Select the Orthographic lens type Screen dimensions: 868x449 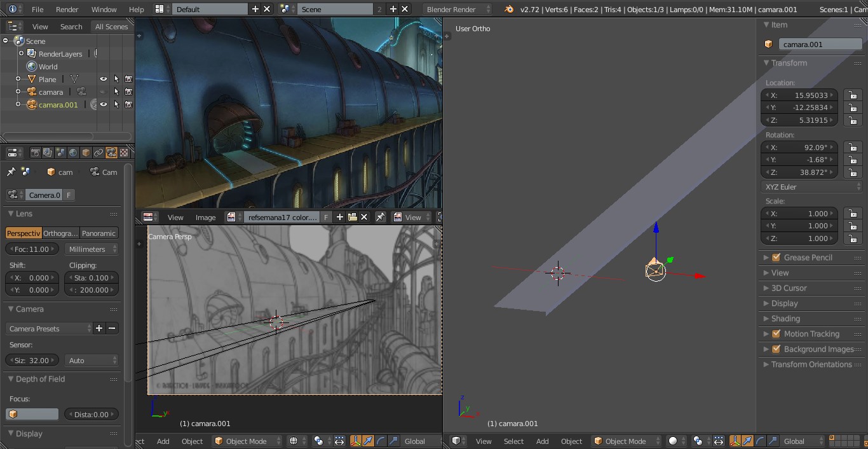[61, 233]
